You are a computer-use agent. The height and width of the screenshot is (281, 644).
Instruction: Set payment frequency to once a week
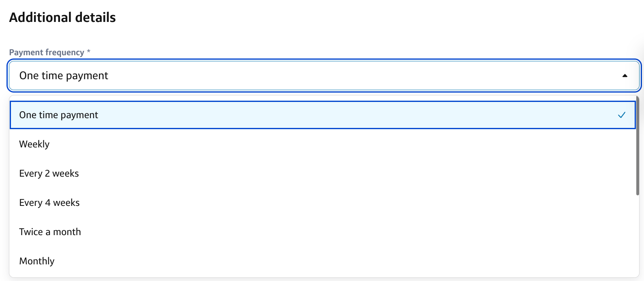coord(34,145)
